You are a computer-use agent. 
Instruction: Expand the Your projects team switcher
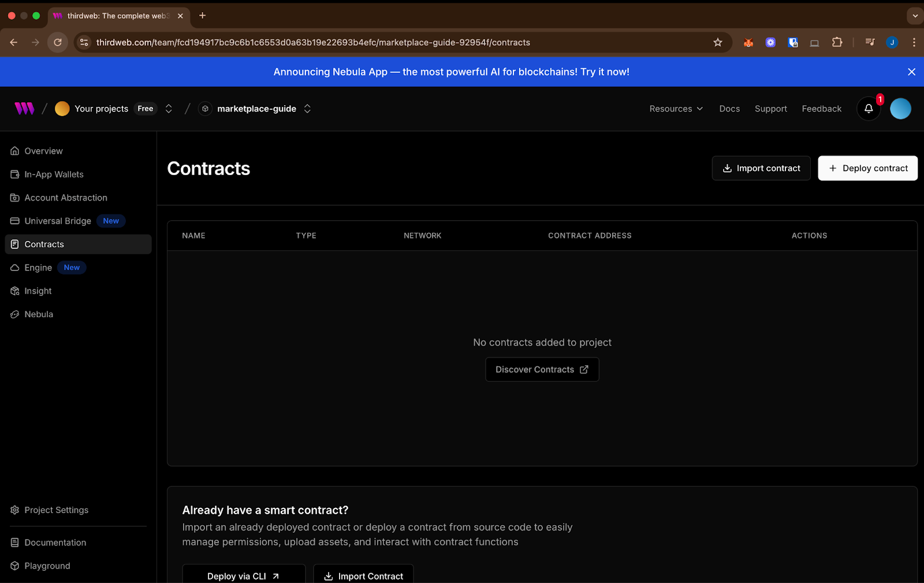168,109
